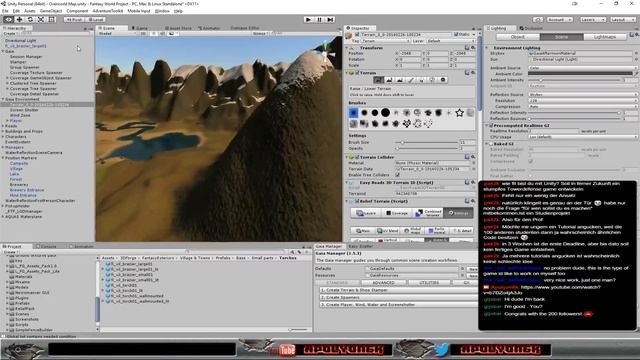Select the Raise/Lower Terrain tool
The height and width of the screenshot is (360, 640).
pos(379,80)
